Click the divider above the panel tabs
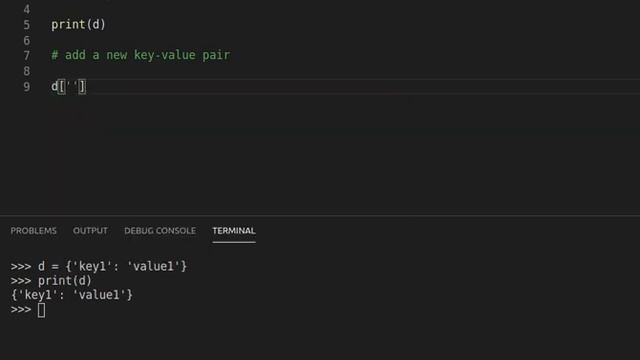Image resolution: width=640 pixels, height=360 pixels. tap(320, 215)
